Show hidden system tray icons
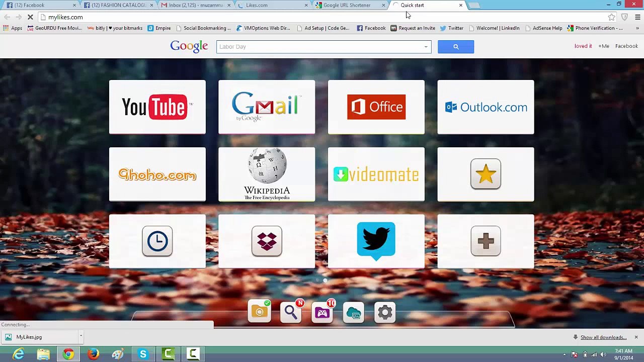 [x=564, y=354]
